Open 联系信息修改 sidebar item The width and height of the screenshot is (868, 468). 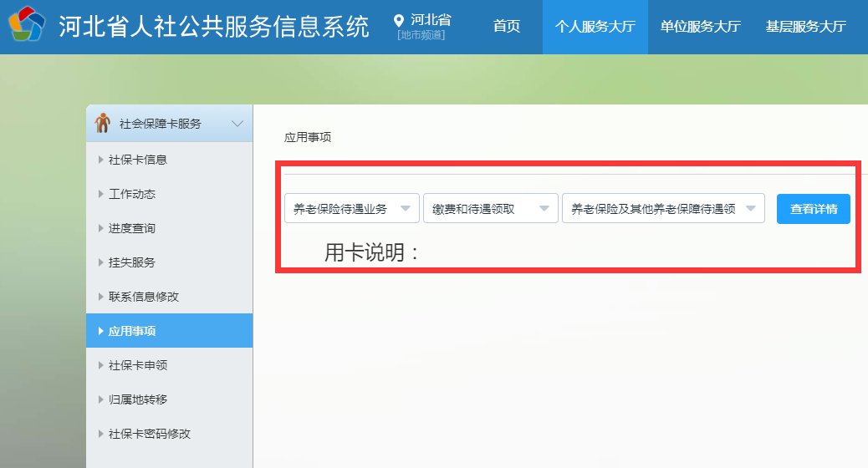coord(170,297)
